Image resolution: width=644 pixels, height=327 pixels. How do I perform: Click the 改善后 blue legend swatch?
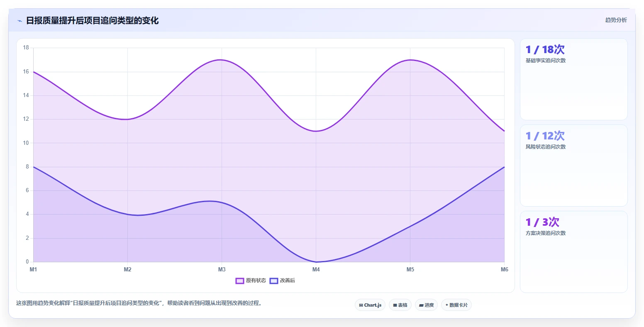pos(273,281)
